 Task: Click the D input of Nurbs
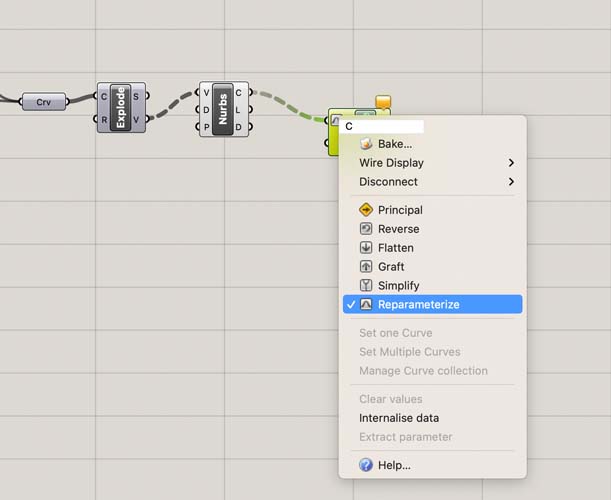(x=206, y=110)
